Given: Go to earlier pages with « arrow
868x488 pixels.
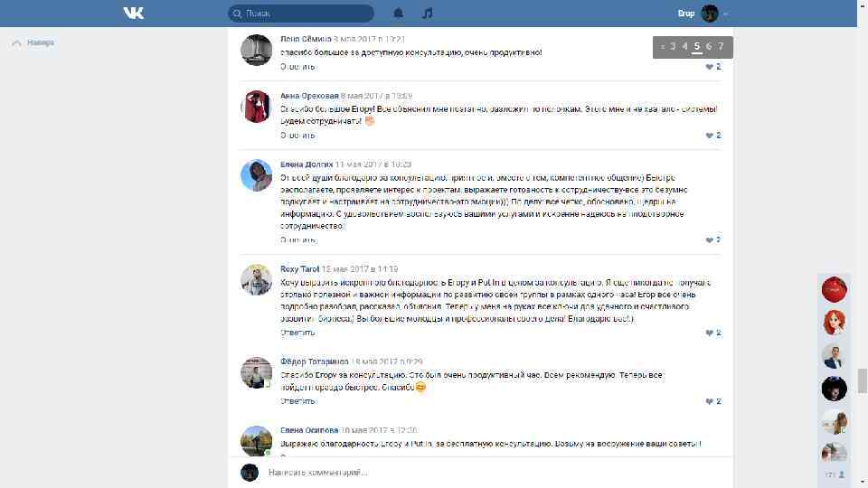Looking at the screenshot, I should (x=662, y=47).
